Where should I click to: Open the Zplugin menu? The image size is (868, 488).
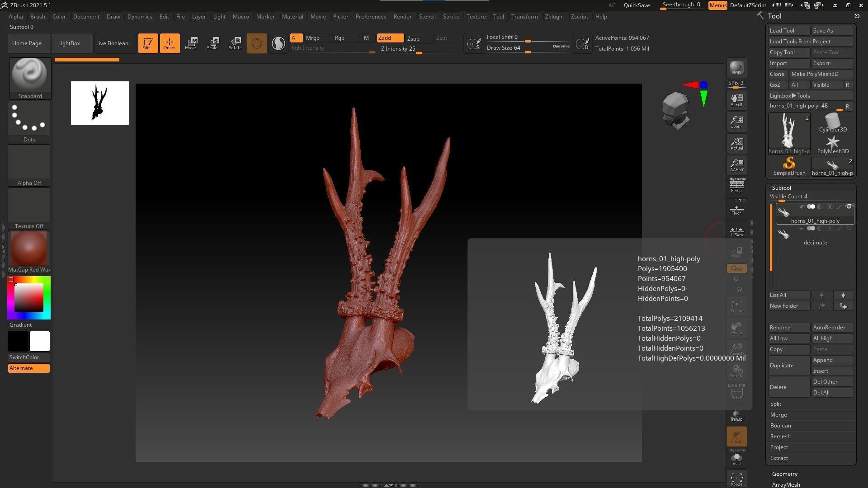point(554,17)
